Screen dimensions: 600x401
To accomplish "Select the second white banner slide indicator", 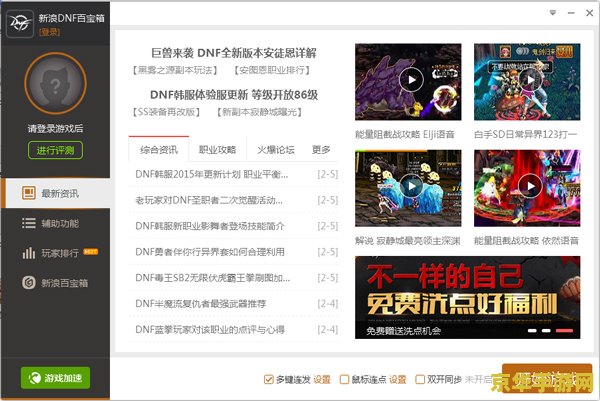I will pos(546,331).
